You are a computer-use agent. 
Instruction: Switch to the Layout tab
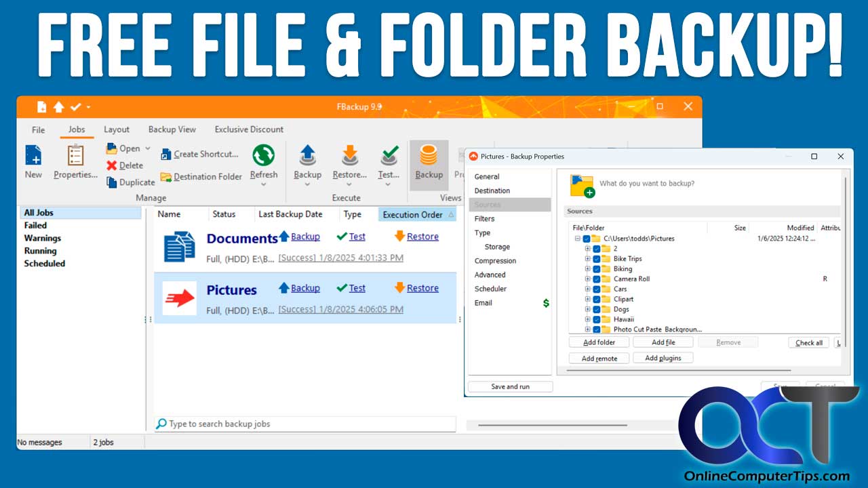point(117,129)
